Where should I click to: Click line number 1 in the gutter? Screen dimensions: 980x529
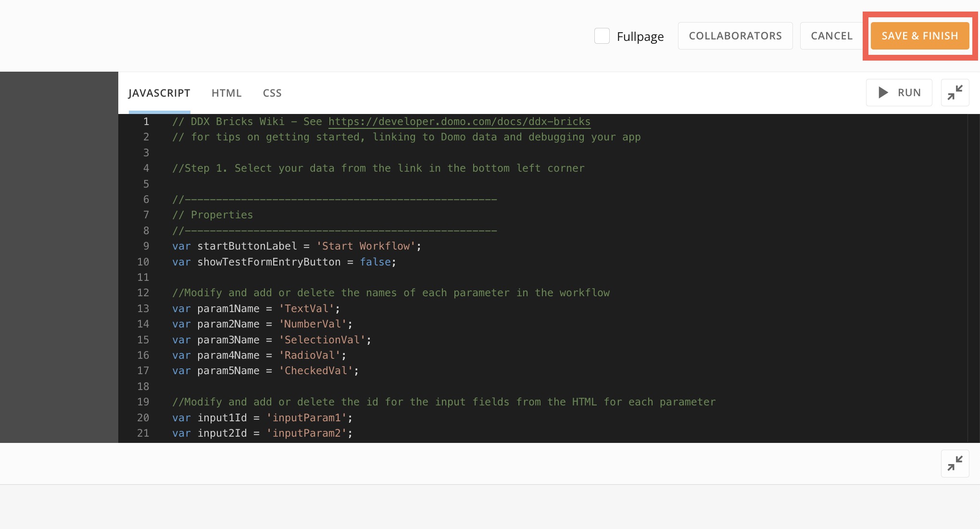tap(146, 121)
